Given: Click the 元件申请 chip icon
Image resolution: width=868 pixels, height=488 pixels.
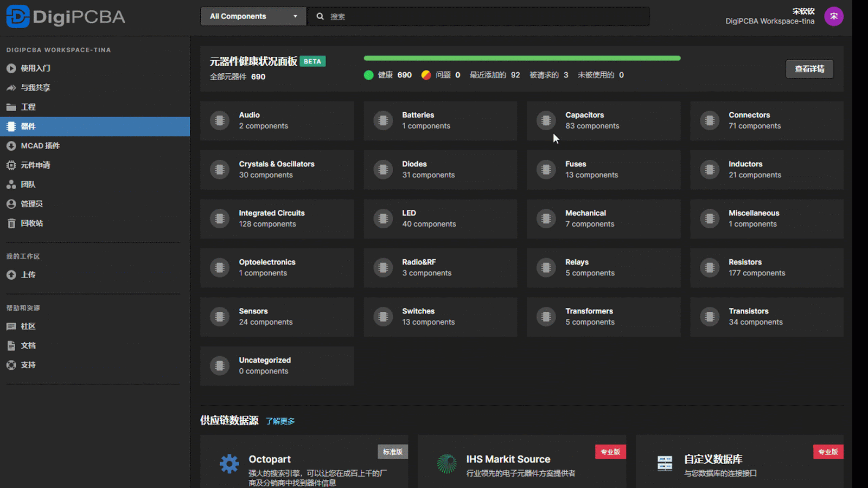Looking at the screenshot, I should 11,165.
